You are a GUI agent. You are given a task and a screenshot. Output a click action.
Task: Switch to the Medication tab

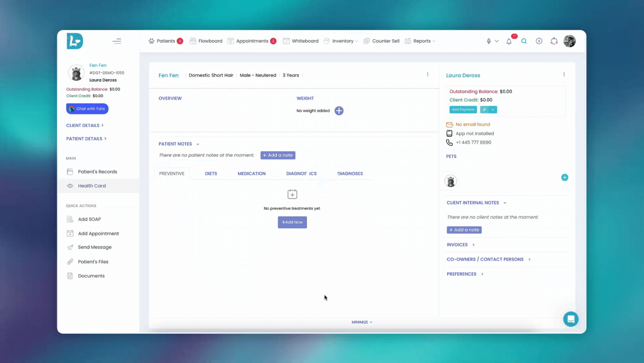251,173
